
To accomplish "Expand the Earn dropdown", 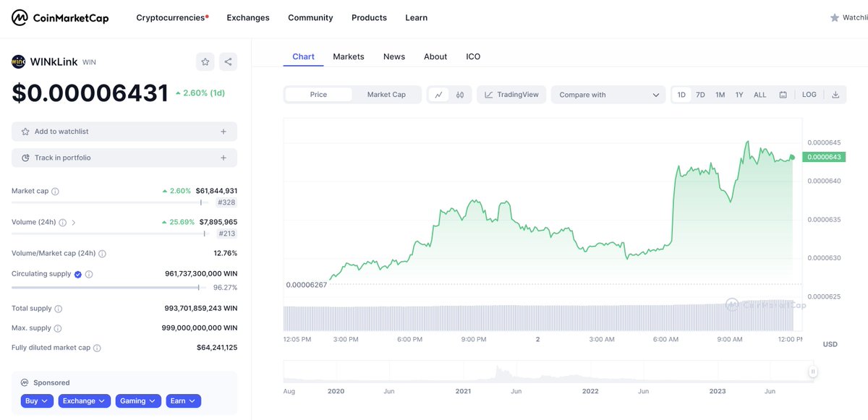I will (184, 400).
